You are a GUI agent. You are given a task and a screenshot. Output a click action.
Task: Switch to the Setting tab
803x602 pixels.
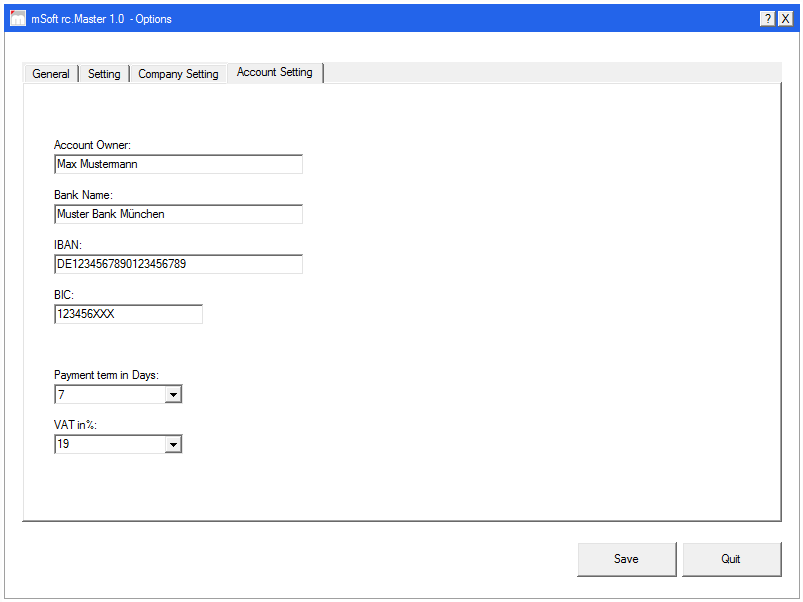104,73
